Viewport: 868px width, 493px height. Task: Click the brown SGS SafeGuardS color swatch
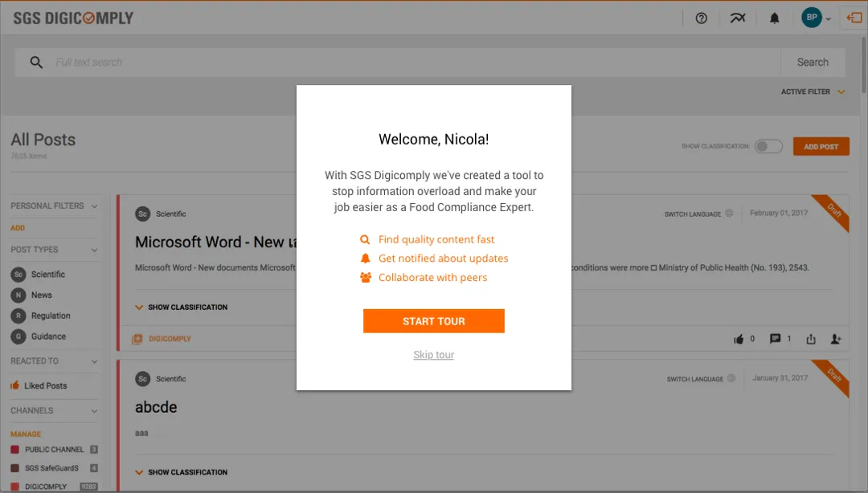(15, 468)
